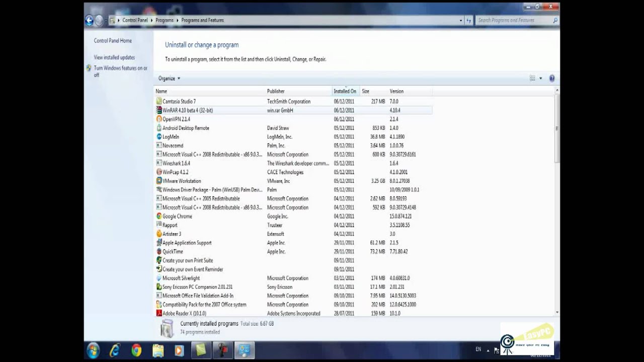The width and height of the screenshot is (644, 362).
Task: Sort by the Name column header
Action: [x=210, y=92]
